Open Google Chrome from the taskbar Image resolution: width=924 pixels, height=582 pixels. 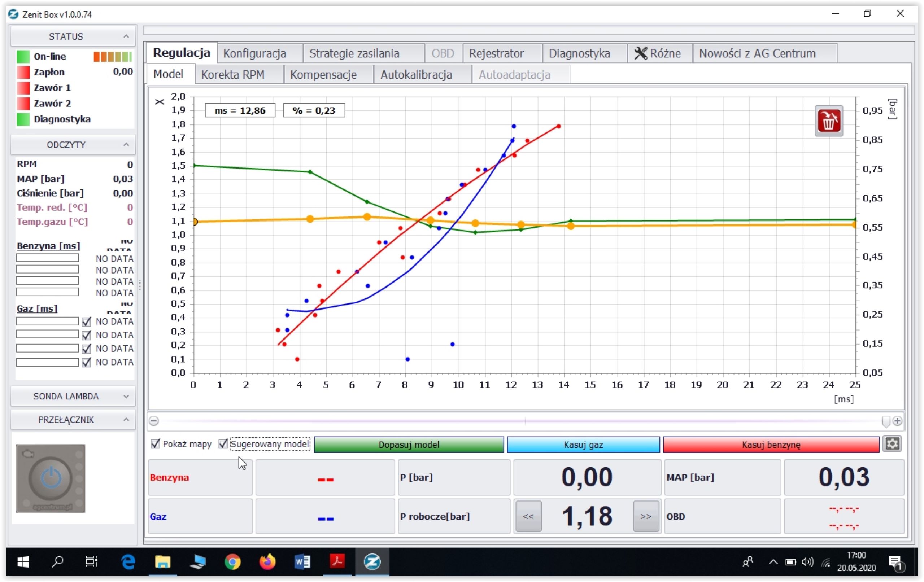click(x=232, y=562)
